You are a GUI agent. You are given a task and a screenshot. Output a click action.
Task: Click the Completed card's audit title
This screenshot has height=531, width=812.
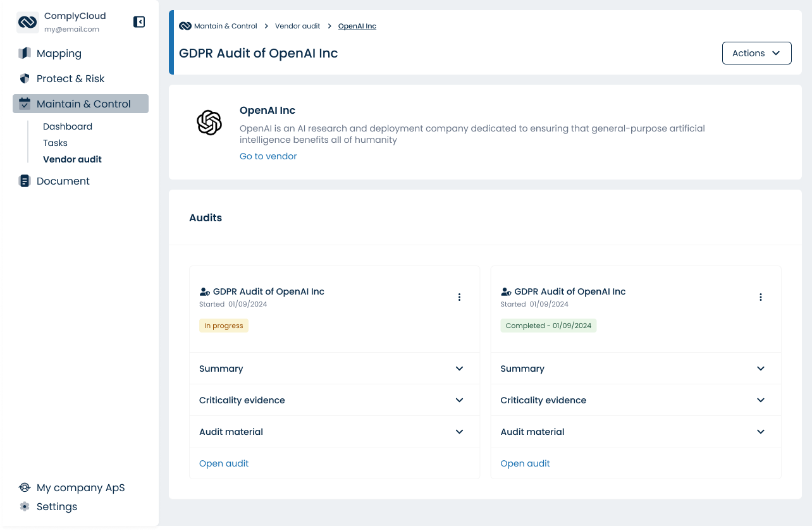click(570, 291)
